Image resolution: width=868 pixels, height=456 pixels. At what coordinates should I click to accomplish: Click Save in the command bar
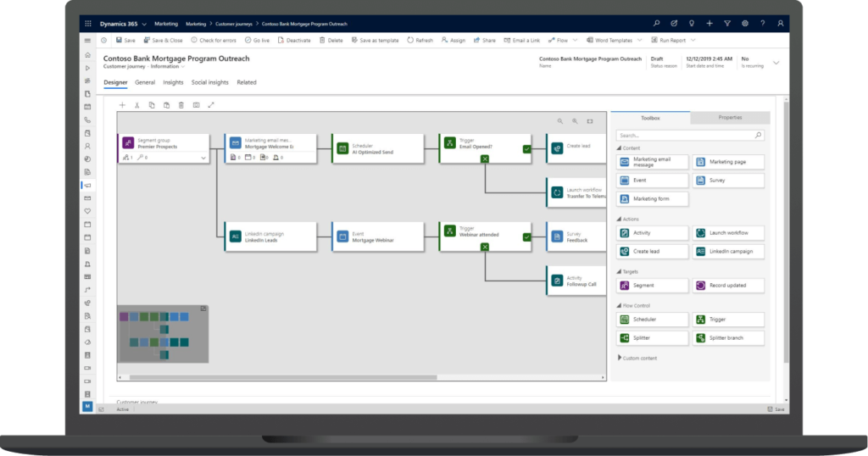point(125,41)
